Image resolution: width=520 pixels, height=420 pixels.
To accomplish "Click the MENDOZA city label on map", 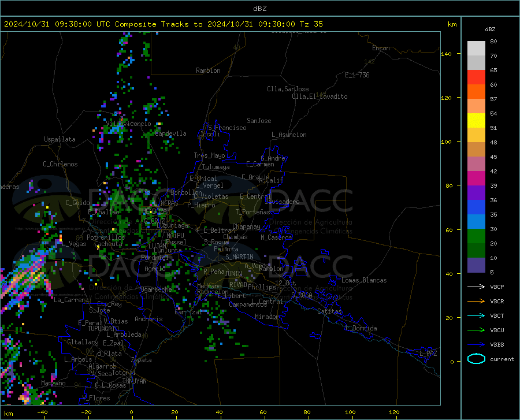I will [154, 211].
